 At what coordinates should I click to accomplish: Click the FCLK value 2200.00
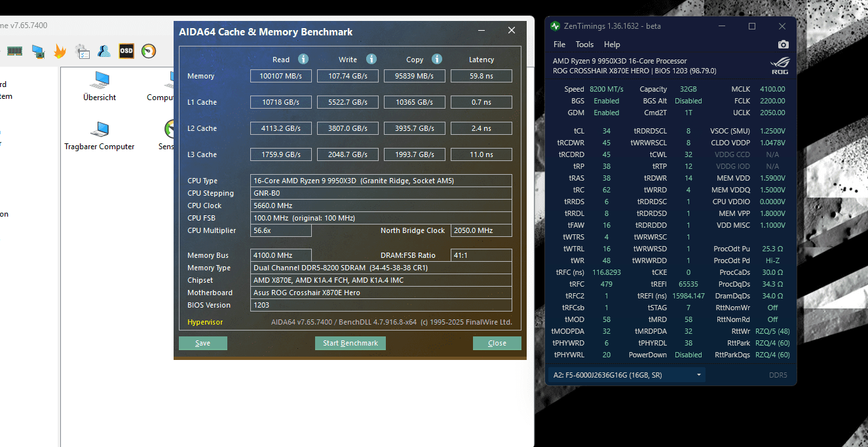click(x=772, y=101)
